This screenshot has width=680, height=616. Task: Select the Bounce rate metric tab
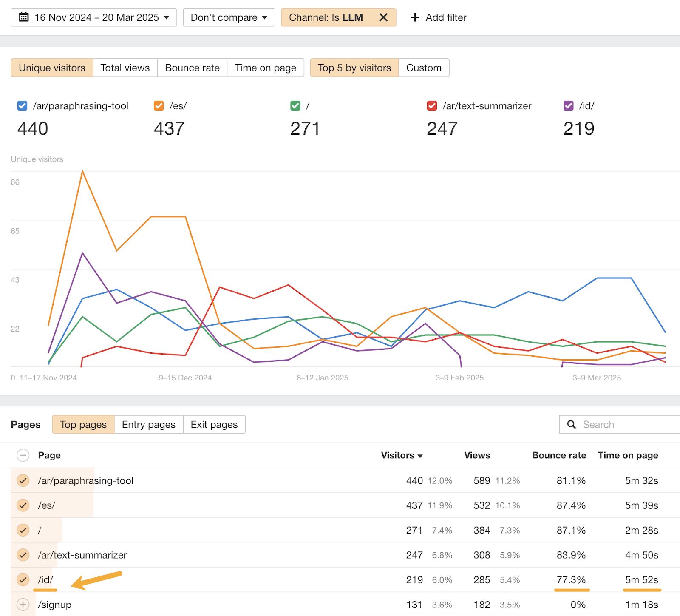[x=192, y=68]
